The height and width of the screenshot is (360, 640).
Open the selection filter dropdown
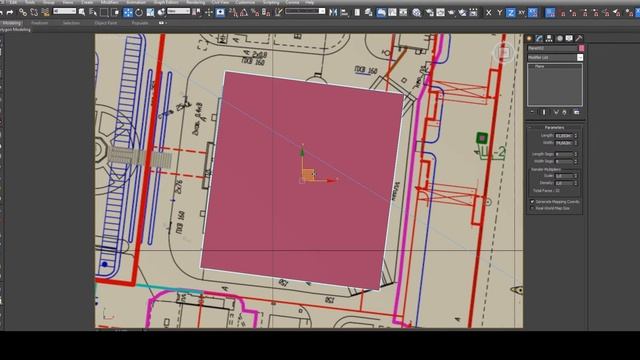tap(64, 11)
